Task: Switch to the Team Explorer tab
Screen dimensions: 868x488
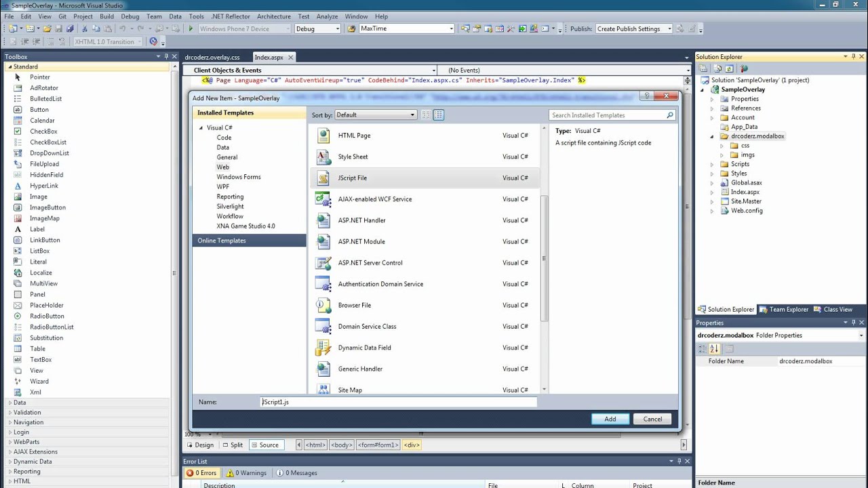Action: [784, 310]
